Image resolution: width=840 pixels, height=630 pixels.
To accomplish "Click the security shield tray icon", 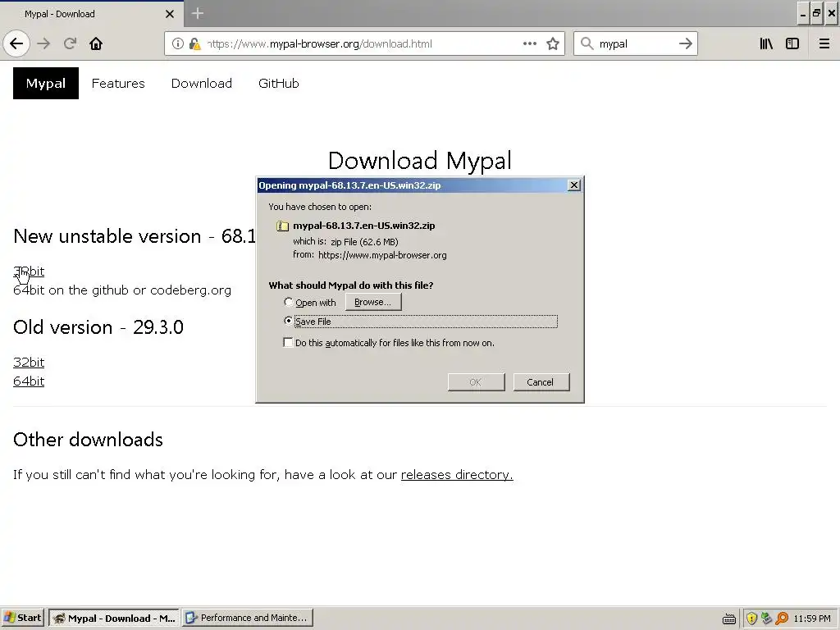I will point(751,619).
